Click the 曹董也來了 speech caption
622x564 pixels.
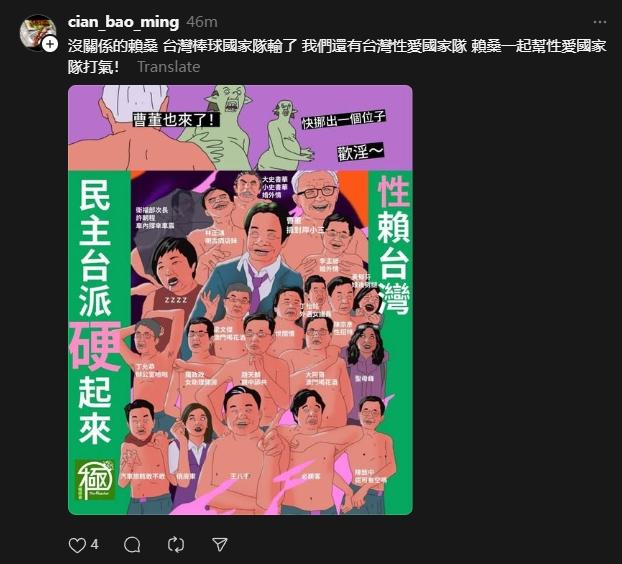176,119
